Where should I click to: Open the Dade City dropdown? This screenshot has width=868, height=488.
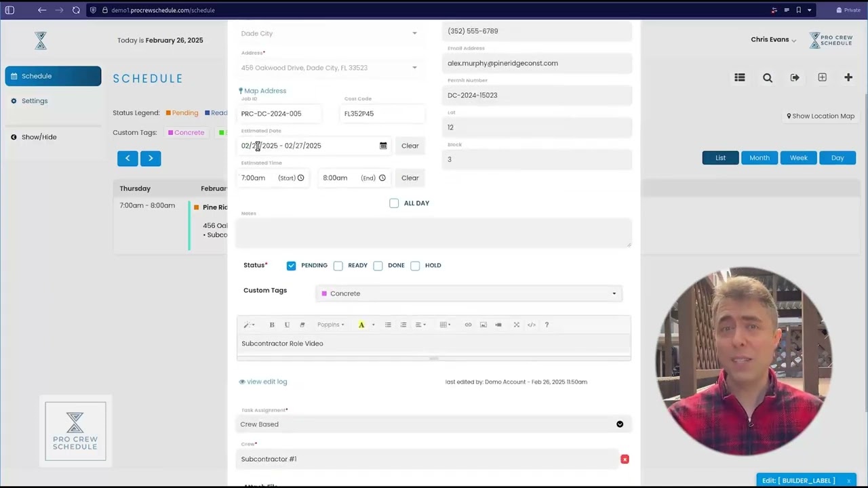[x=330, y=33]
